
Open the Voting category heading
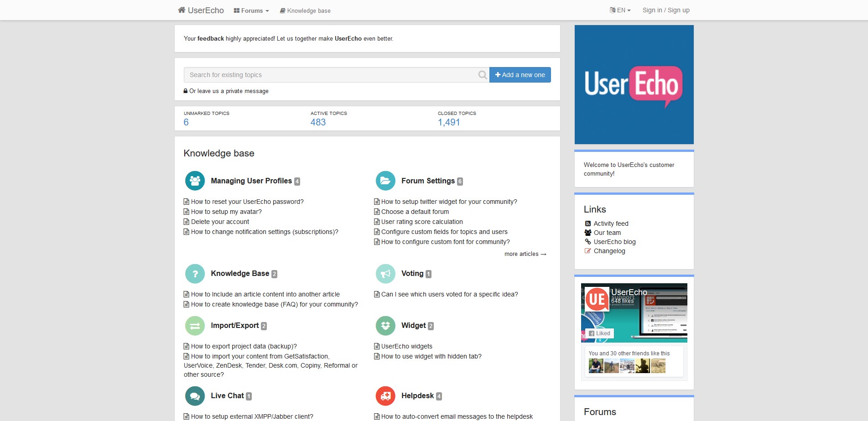coord(412,274)
